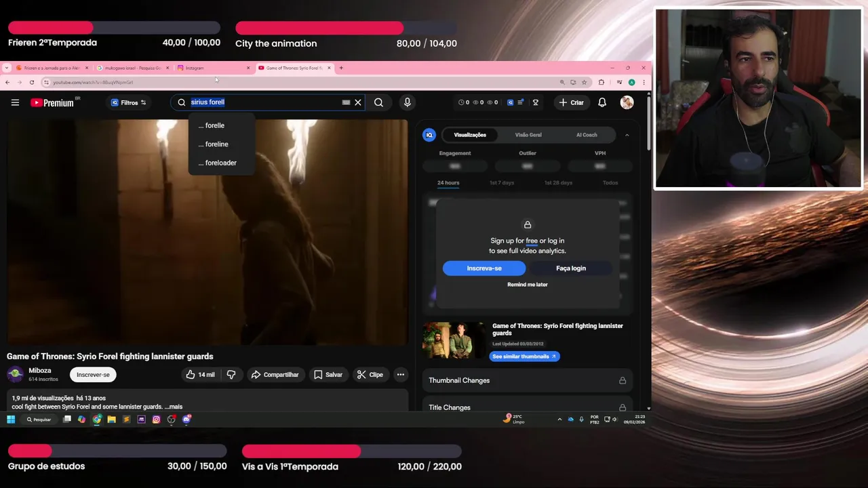Screen dimensions: 868x488
Task: Select the 24 hours time range
Action: pos(448,183)
